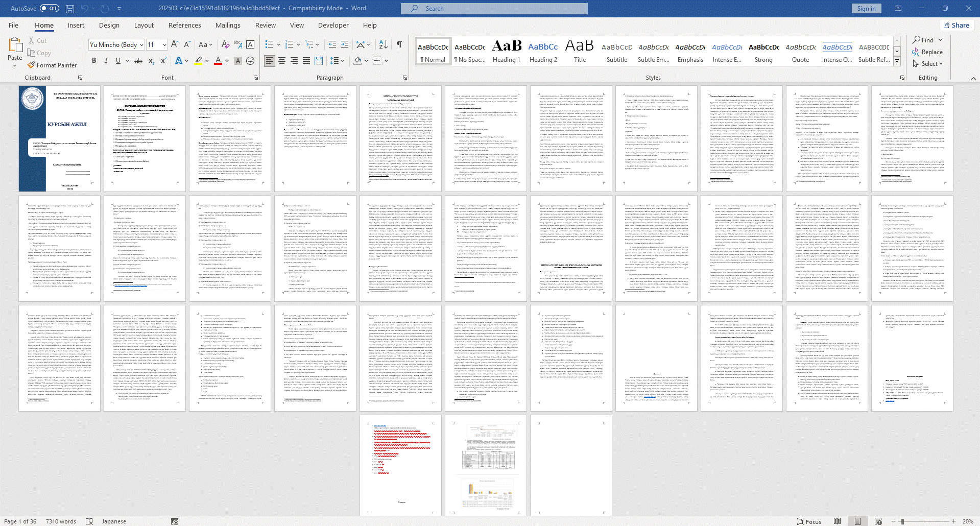This screenshot has height=526, width=980.
Task: Click the Sign in button
Action: tap(866, 9)
